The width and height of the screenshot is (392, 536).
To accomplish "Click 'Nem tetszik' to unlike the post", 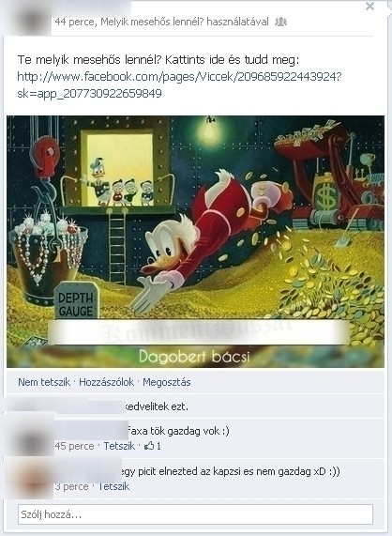I will coord(44,382).
